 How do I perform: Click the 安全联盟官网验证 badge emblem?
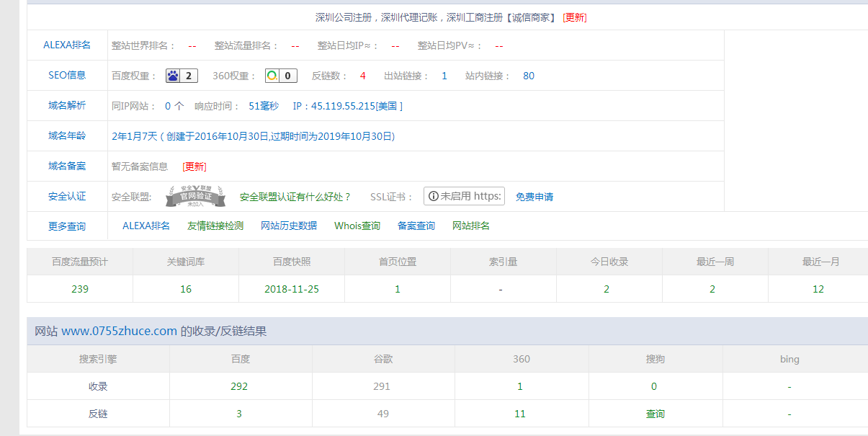[x=194, y=195]
